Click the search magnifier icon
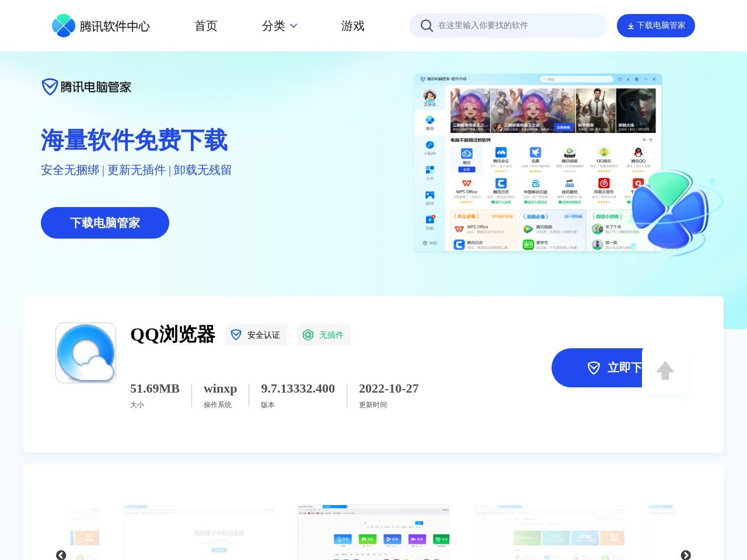 click(x=427, y=26)
